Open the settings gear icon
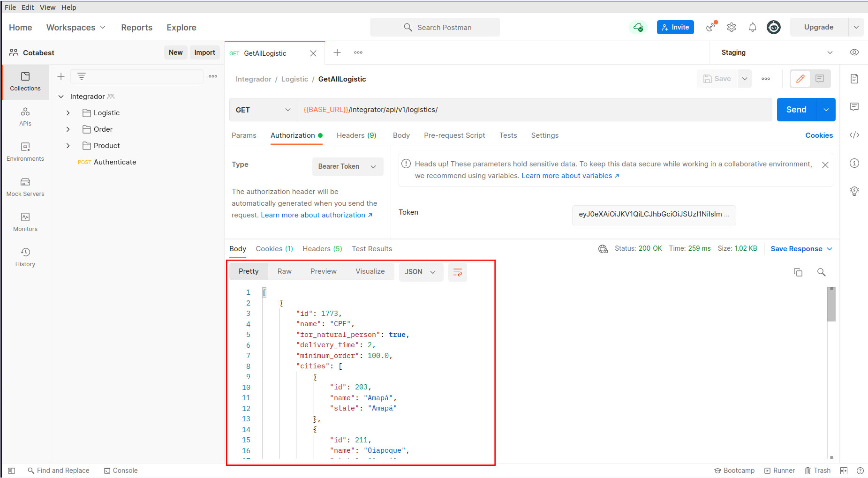Screen dimensions: 868x478 point(732,27)
